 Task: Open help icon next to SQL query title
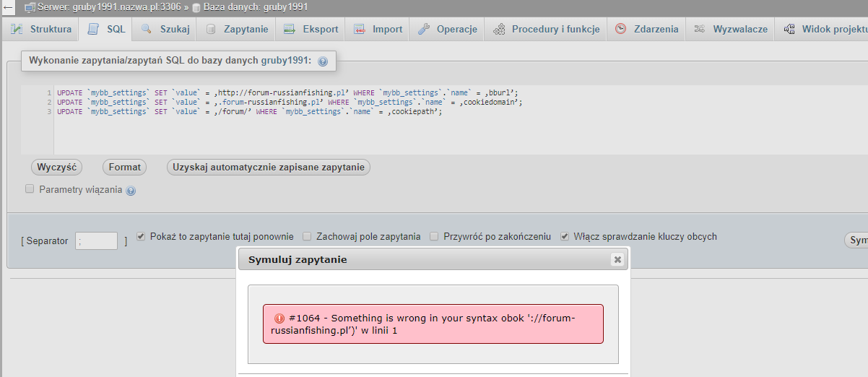[x=323, y=61]
